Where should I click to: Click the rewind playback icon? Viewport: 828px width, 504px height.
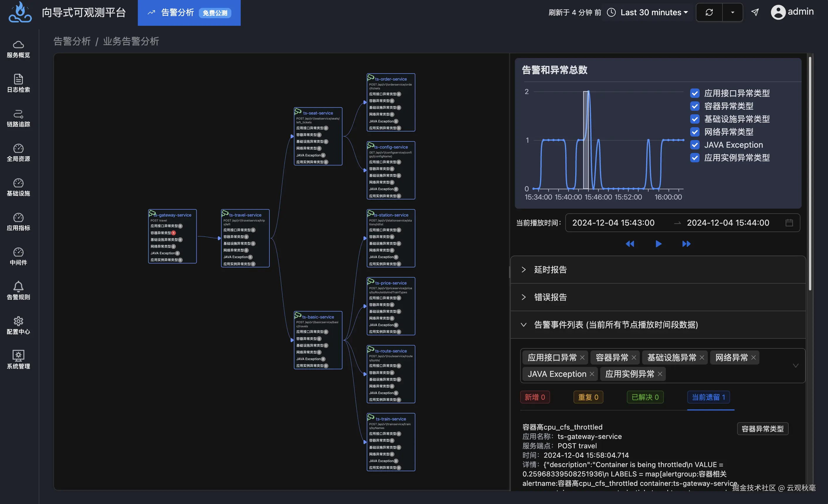coord(630,244)
